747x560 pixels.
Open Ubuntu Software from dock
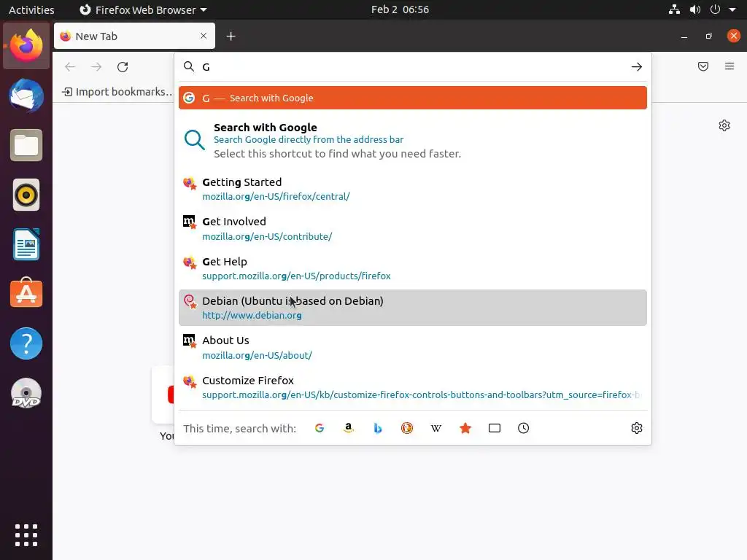(26, 293)
